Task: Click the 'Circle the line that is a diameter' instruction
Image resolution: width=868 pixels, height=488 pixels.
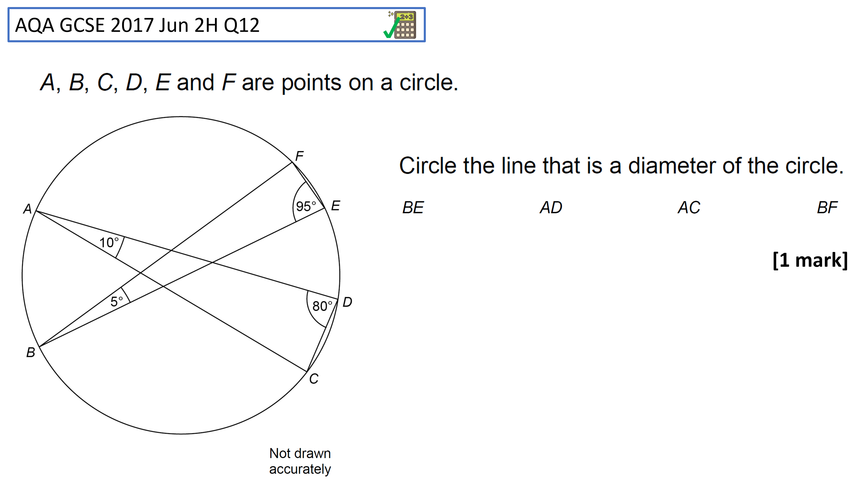Action: click(x=621, y=166)
